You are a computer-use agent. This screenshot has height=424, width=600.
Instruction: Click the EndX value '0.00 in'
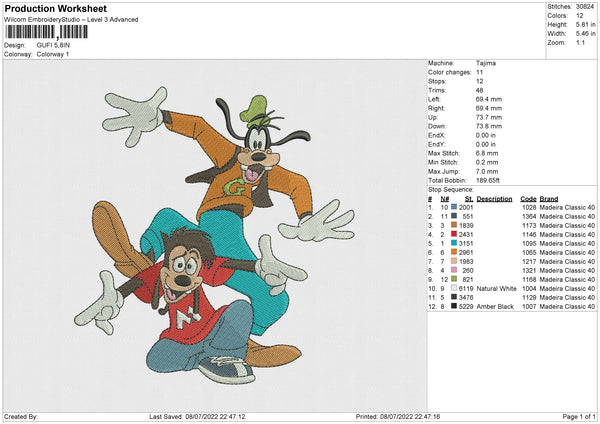[x=486, y=135]
